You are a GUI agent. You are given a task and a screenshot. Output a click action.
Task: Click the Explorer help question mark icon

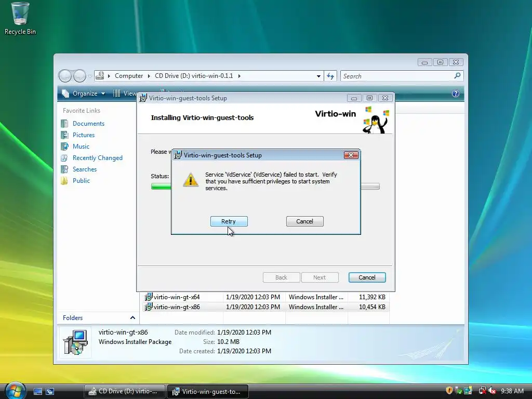456,94
